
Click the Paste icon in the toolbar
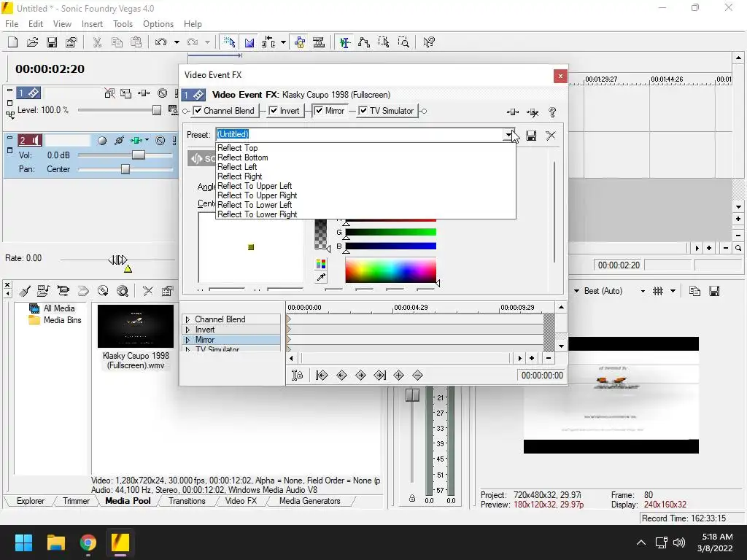pyautogui.click(x=136, y=42)
